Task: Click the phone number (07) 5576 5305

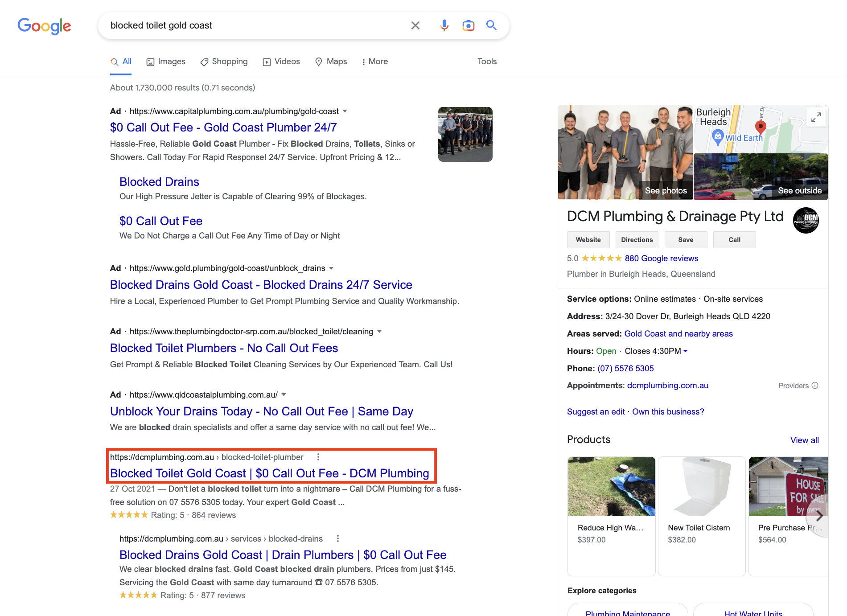Action: click(625, 369)
